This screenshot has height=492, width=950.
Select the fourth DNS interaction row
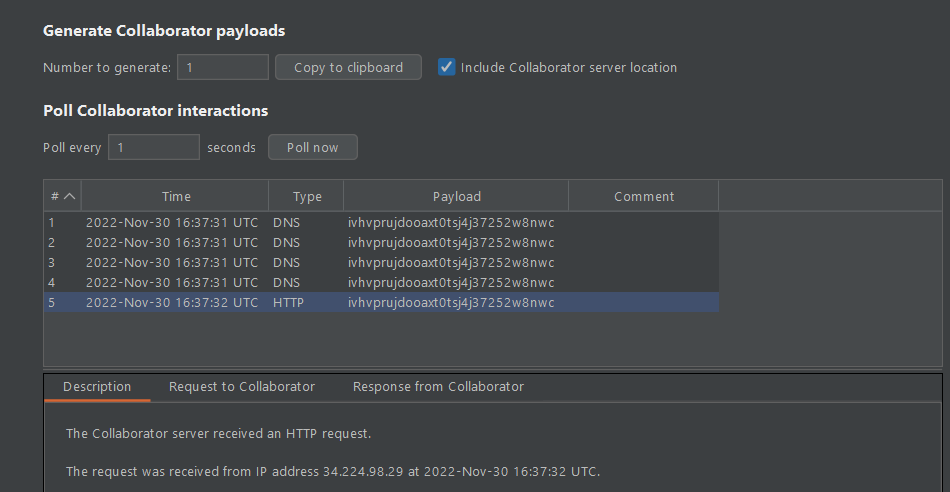(300, 282)
